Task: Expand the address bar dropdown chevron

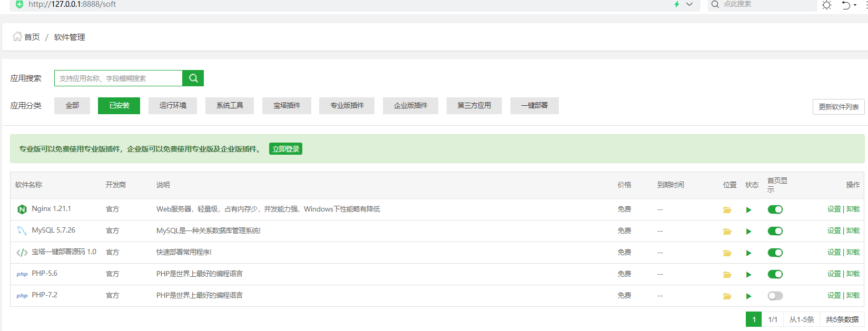Action: tap(689, 4)
